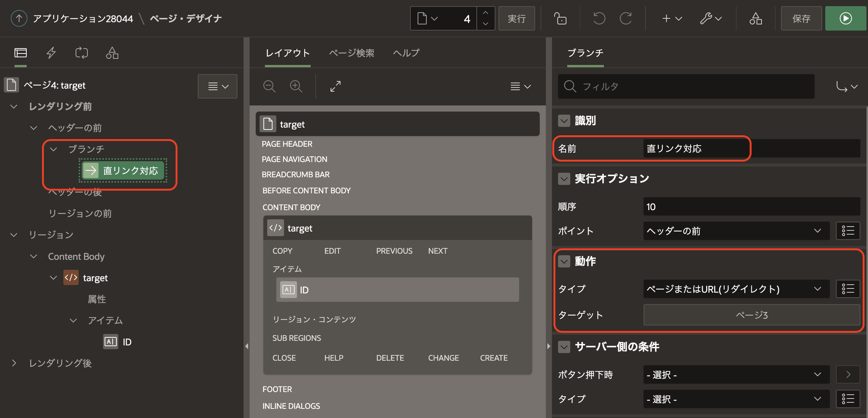Collapse the リージョン tree node
Image resolution: width=868 pixels, height=418 pixels.
coord(14,235)
